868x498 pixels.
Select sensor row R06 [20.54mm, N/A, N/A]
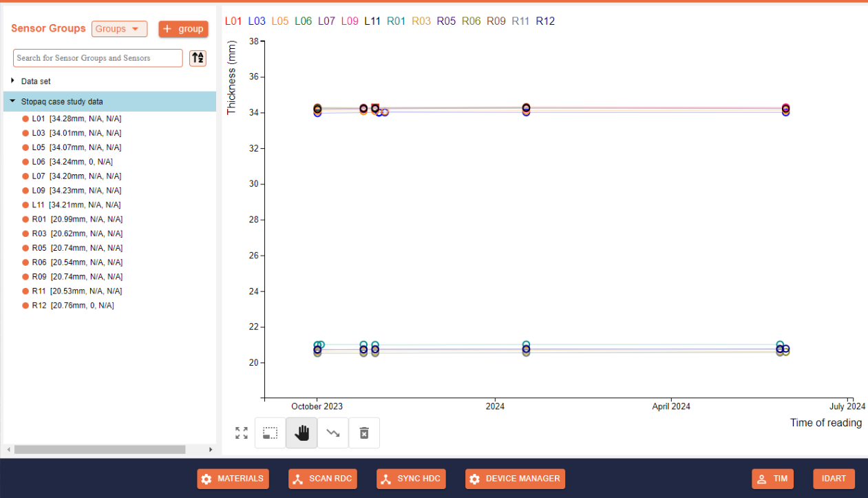77,262
